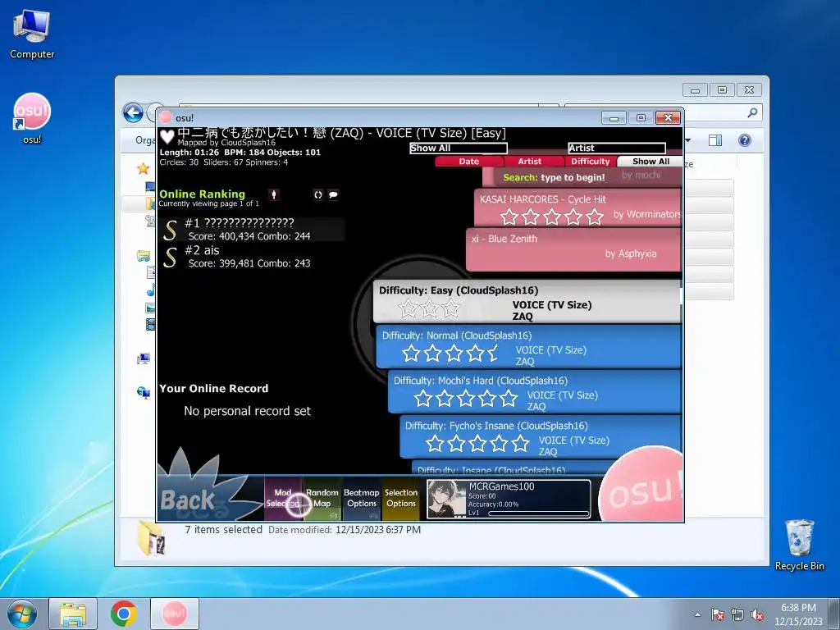
Task: Click the heart favorite icon beside song title
Action: 167,137
